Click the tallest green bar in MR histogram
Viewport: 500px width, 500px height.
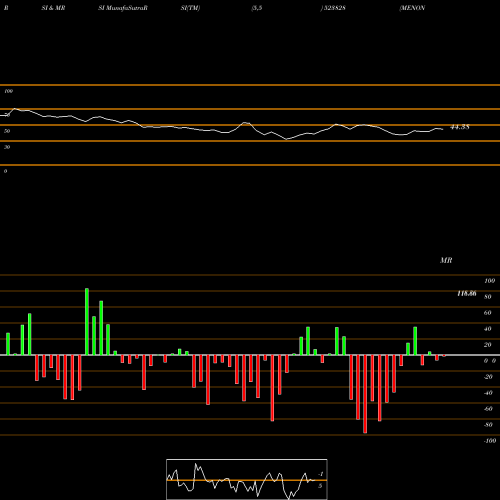[x=87, y=322]
